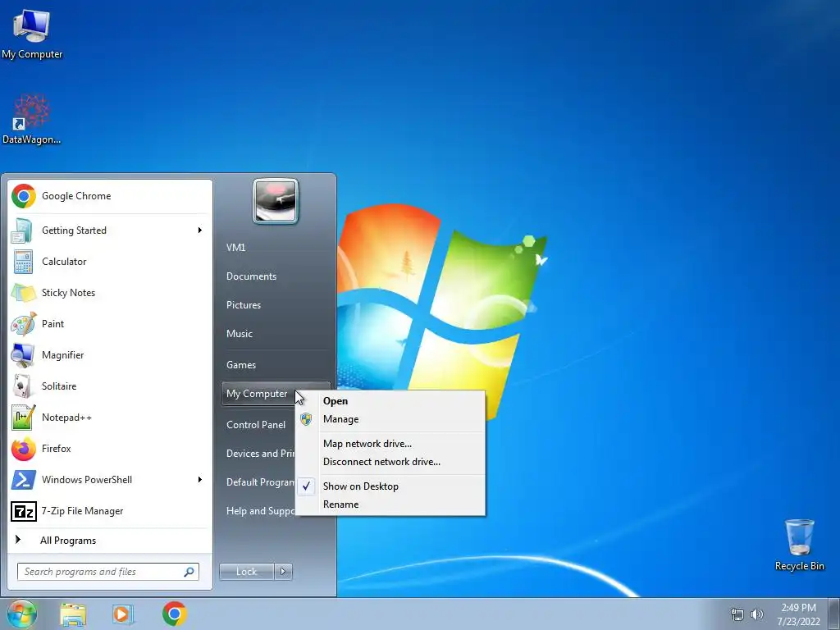840x630 pixels.
Task: Choose Open in the context menu
Action: point(390,401)
